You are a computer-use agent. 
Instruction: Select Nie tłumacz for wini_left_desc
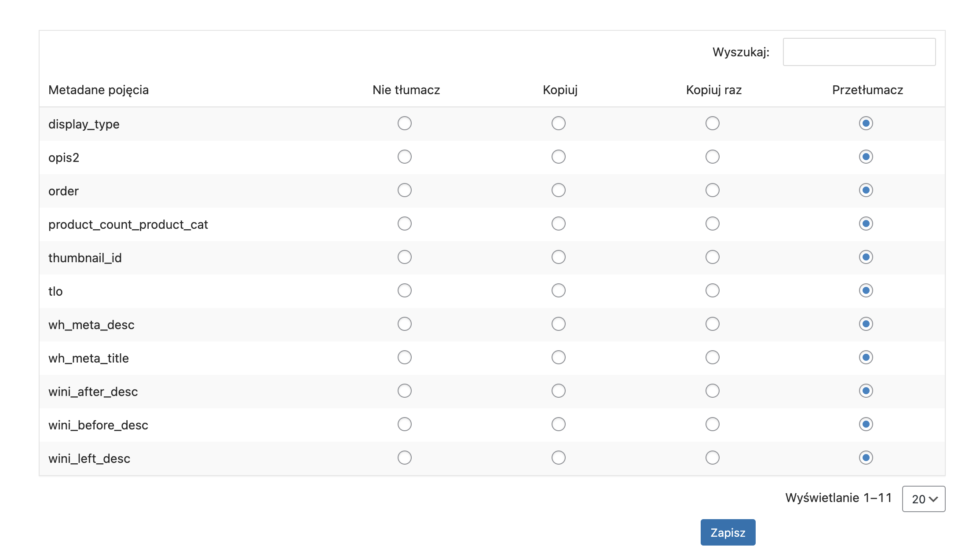click(405, 458)
